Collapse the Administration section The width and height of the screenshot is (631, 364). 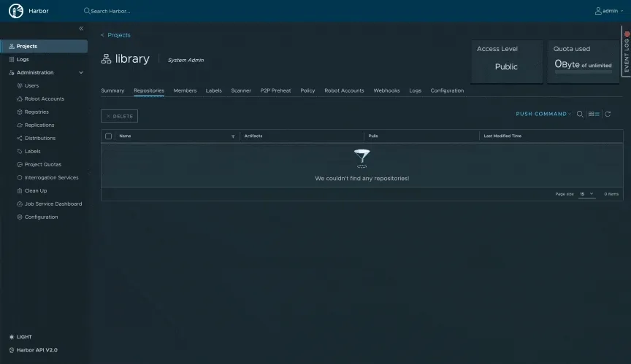(x=81, y=73)
